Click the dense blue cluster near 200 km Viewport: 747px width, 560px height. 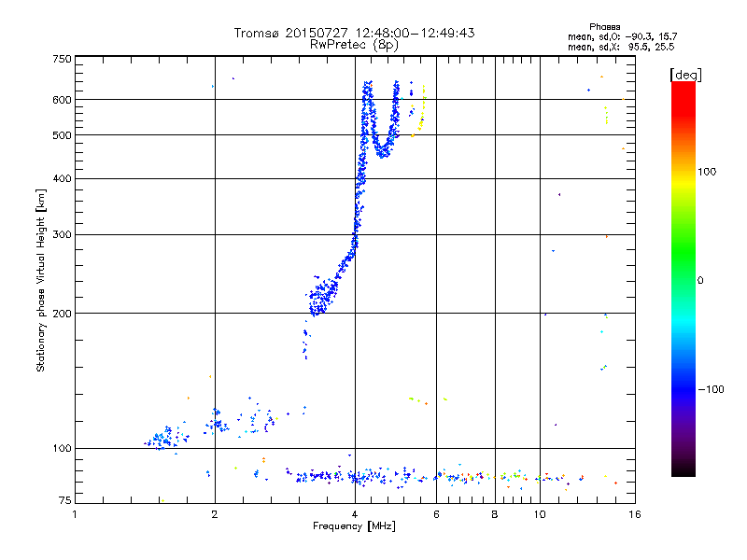tap(324, 296)
